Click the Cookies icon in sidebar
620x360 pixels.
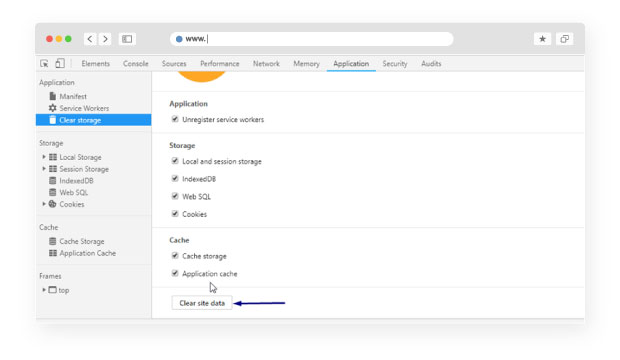[53, 204]
